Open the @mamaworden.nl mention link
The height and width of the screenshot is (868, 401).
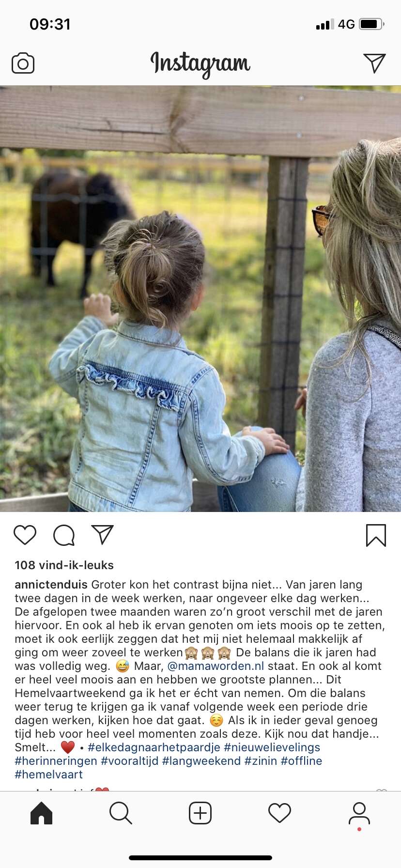[x=216, y=666]
